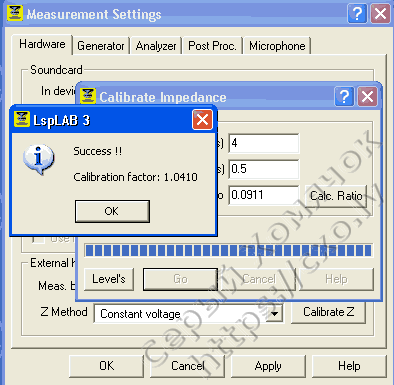This screenshot has height=385, width=394.
Task: Click the input field containing 0.5
Action: [x=264, y=169]
